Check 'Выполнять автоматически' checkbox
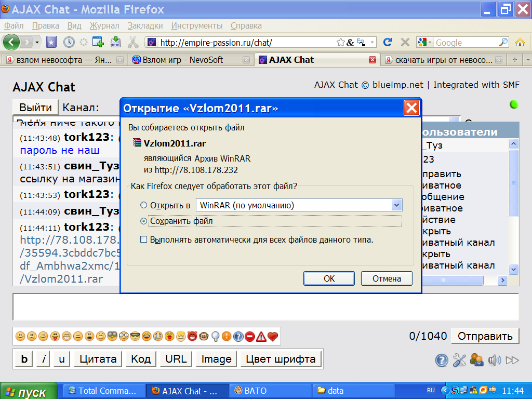Screen dimensions: 532x399 pyautogui.click(x=143, y=240)
